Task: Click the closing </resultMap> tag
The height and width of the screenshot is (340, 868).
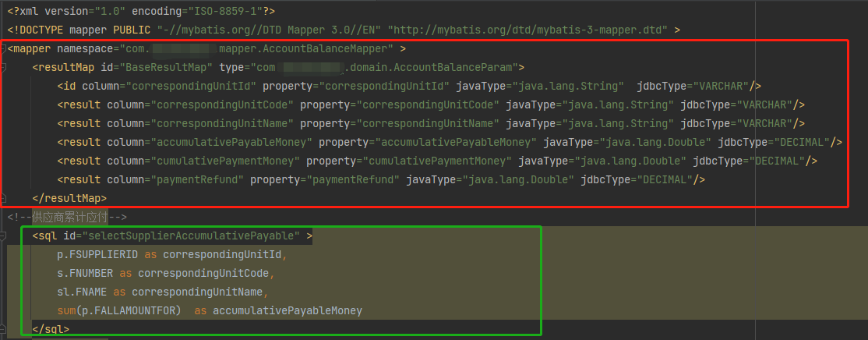Action: click(x=70, y=198)
